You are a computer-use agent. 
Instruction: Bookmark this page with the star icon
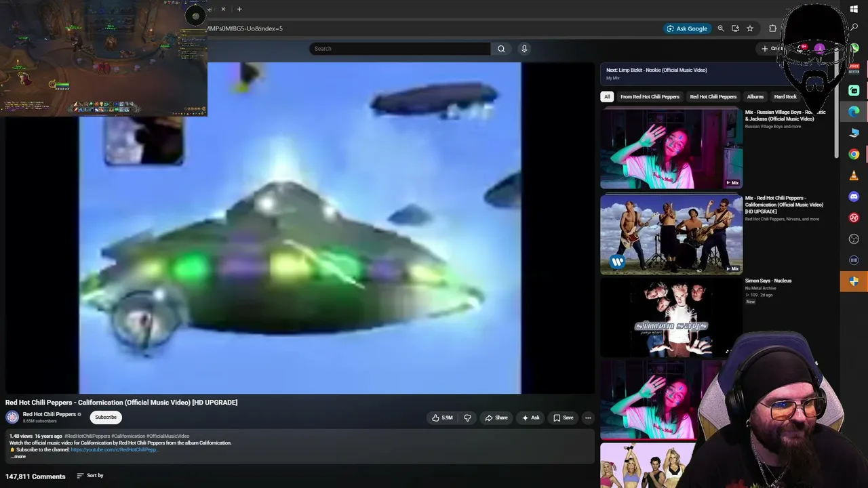pyautogui.click(x=750, y=28)
